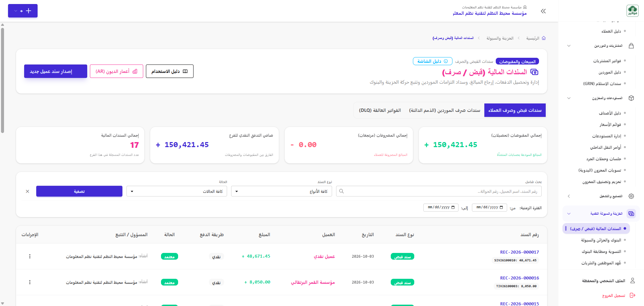Click issue new customer voucher button

point(56,71)
